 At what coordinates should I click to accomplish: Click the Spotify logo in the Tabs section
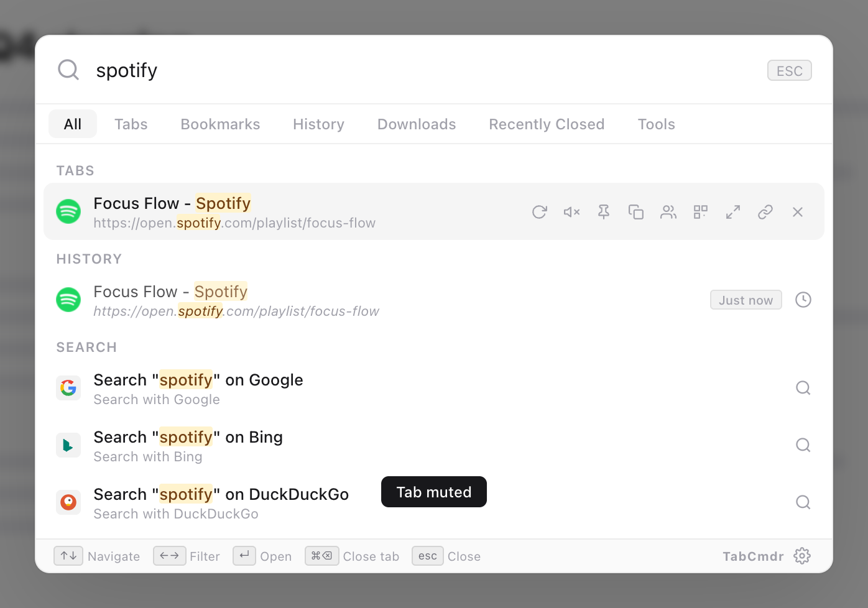(x=68, y=211)
